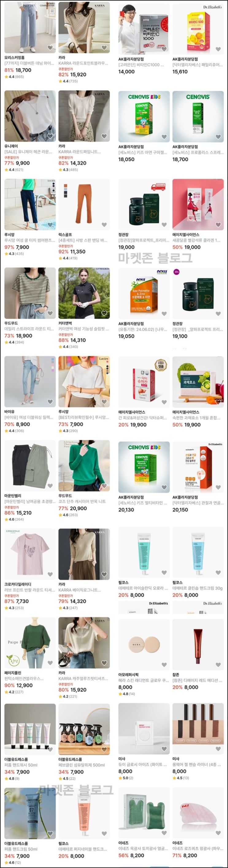This screenshot has height=868, width=228.
Task: Open 크로커다일레이디 pink print tee image
Action: [30, 554]
